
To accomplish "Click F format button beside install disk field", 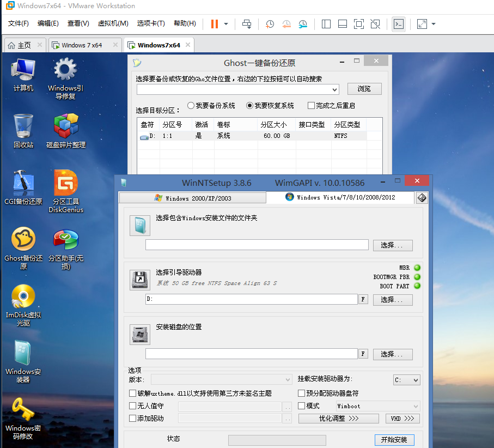I will [363, 354].
